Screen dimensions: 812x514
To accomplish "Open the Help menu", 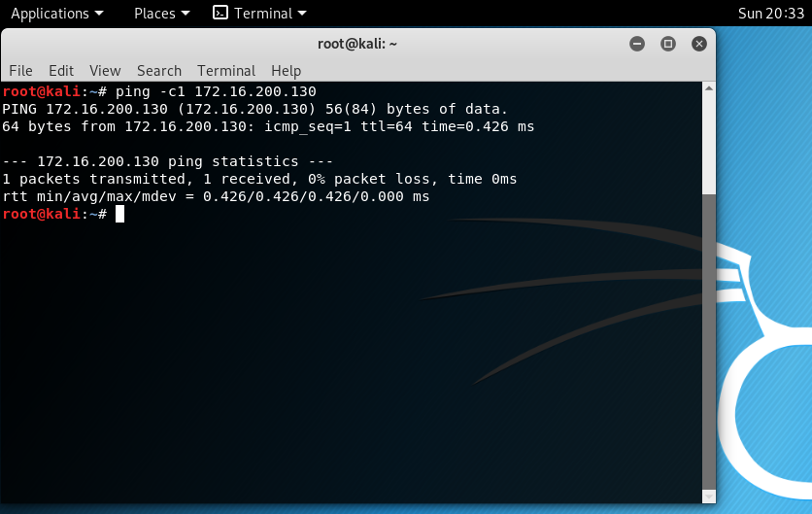I will (x=286, y=71).
